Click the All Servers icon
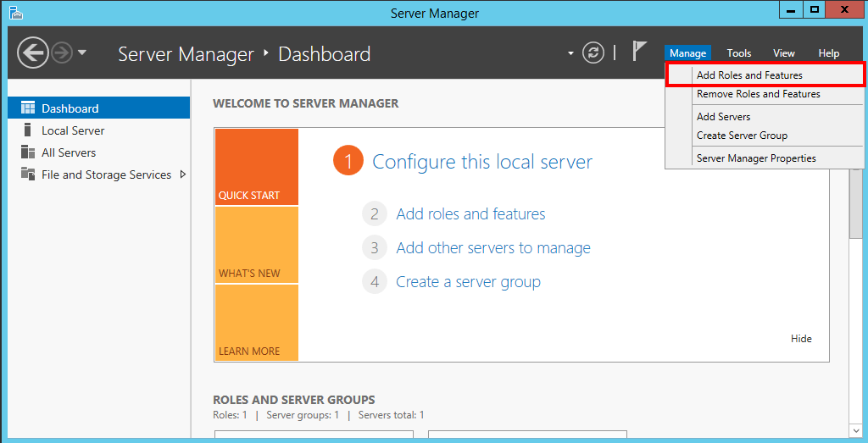The height and width of the screenshot is (443, 868). click(x=28, y=152)
